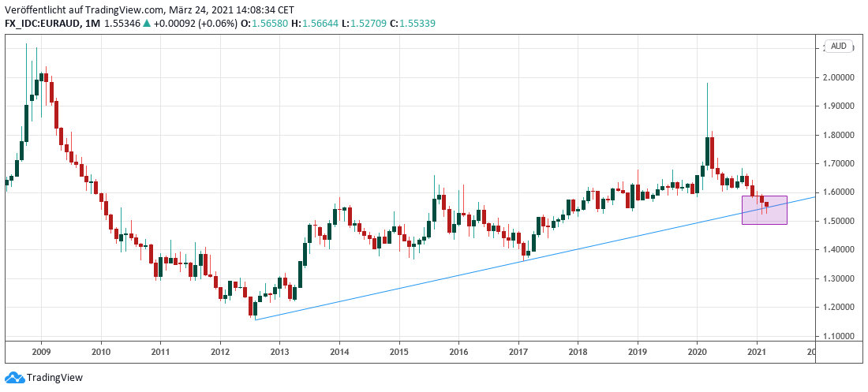Click the 2012 time axis label
868x392 pixels.
pyautogui.click(x=220, y=352)
